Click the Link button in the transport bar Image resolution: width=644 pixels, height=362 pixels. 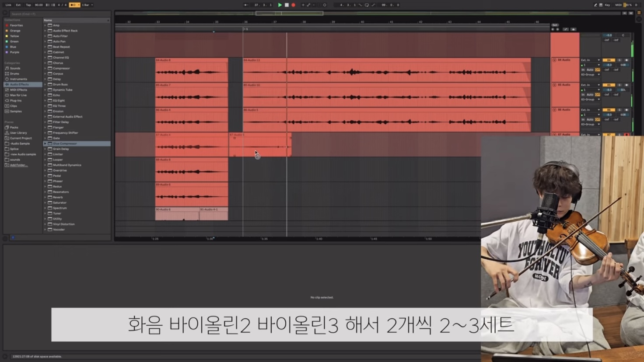pyautogui.click(x=9, y=5)
